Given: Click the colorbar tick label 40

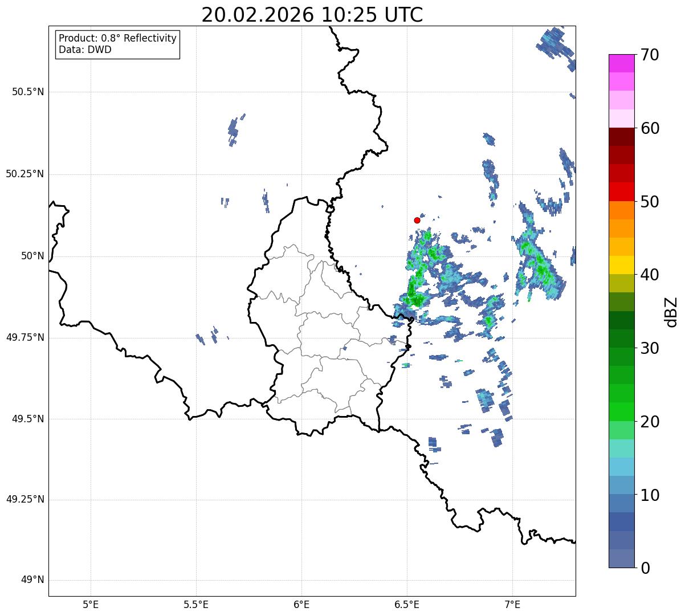Looking at the screenshot, I should click(x=650, y=275).
